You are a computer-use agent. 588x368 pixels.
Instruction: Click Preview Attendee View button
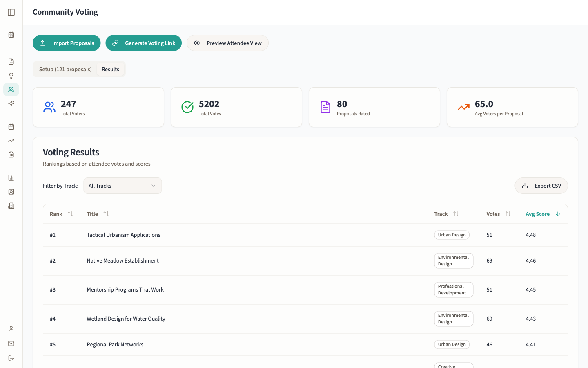[x=227, y=43]
